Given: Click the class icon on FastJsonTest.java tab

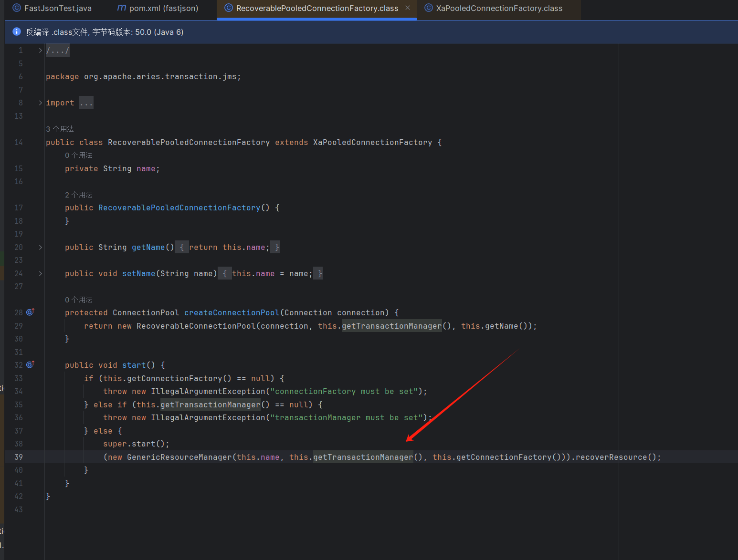Looking at the screenshot, I should 17,8.
